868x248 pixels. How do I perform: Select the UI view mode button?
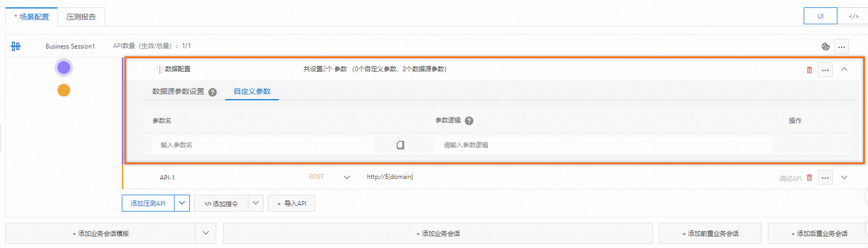point(821,16)
